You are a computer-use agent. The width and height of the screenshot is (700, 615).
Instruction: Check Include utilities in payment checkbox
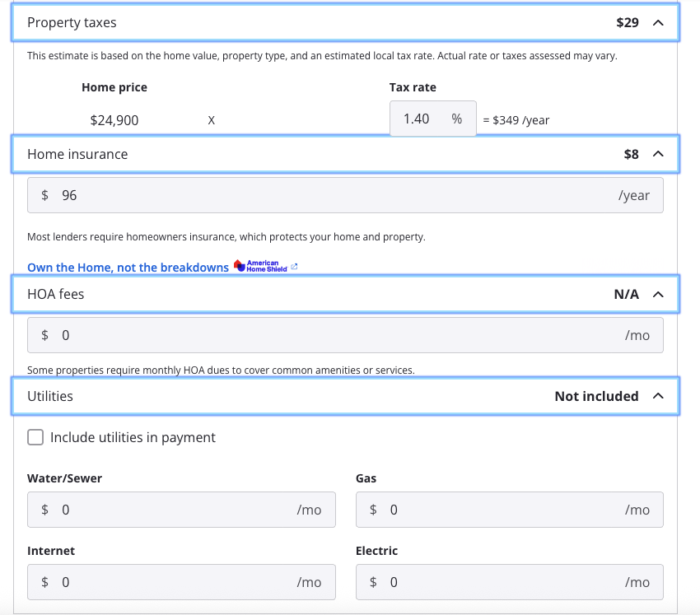[35, 438]
